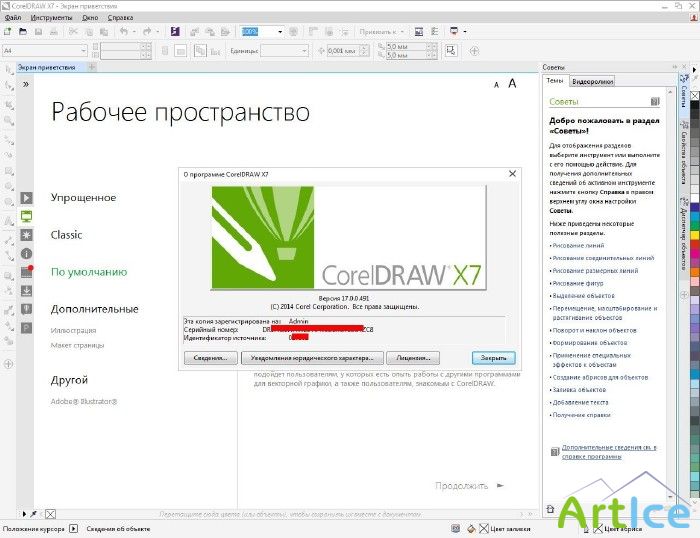Open the Options icon in the toolbar
This screenshot has height=538, width=700.
point(434,32)
